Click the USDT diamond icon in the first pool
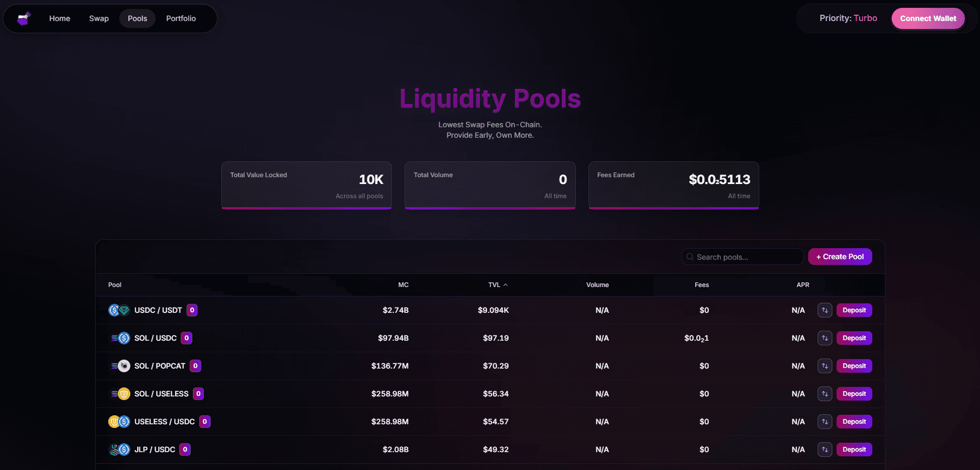Image resolution: width=980 pixels, height=470 pixels. [125, 310]
